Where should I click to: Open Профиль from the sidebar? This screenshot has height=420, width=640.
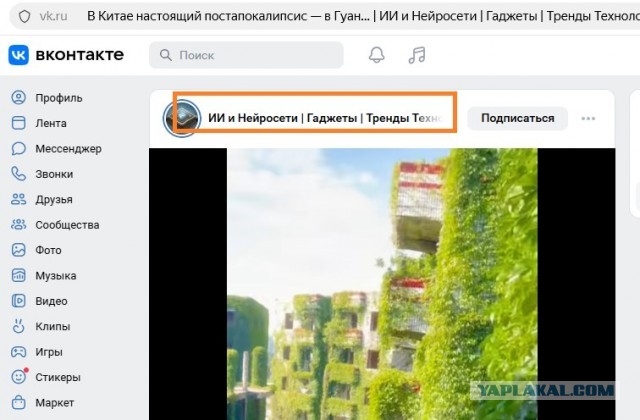[59, 98]
